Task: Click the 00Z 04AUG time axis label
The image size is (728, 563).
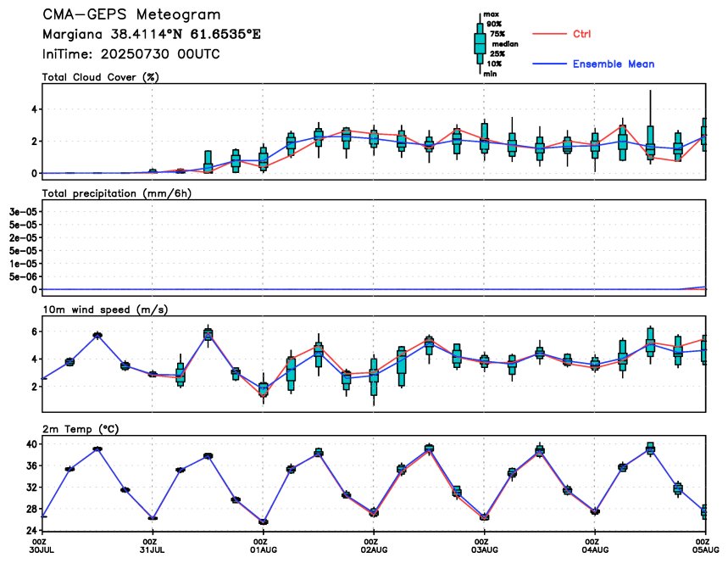Action: [595, 545]
